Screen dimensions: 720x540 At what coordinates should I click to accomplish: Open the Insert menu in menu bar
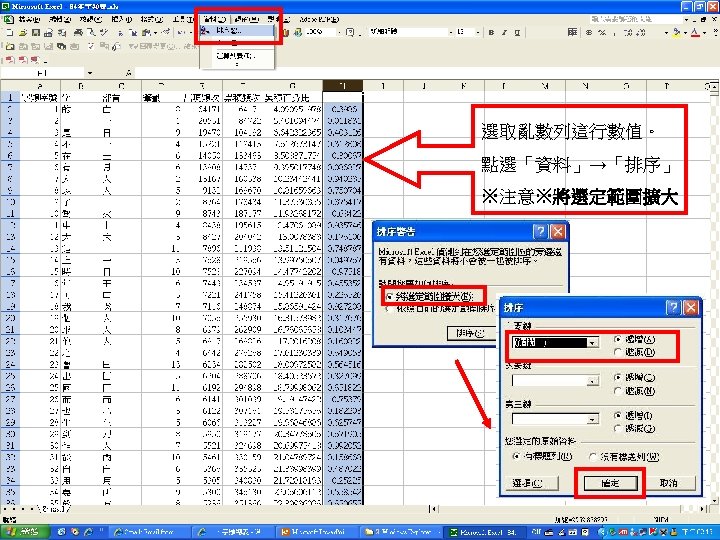[122, 19]
